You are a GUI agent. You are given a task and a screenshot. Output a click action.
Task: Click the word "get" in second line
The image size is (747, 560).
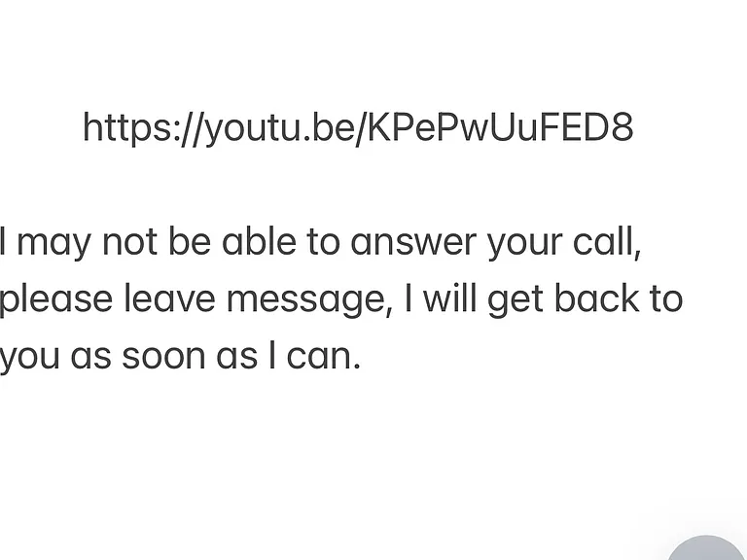click(516, 300)
